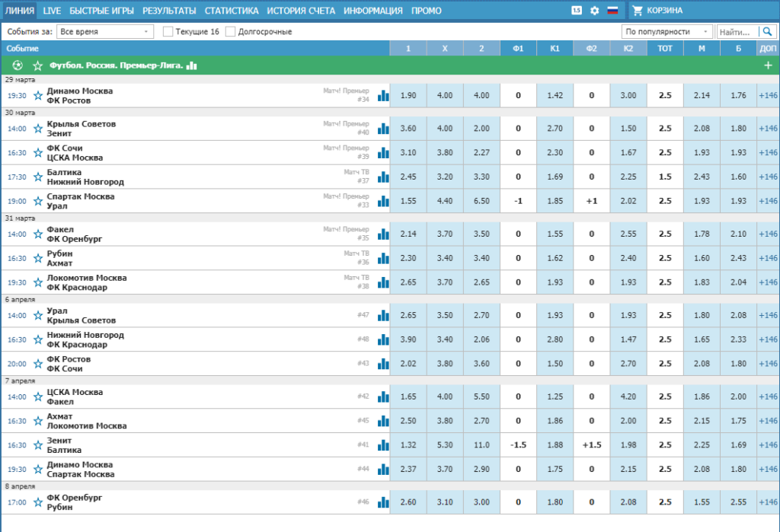Viewport: 780px width, 532px height.
Task: Expand +146 extra markets for ФК Ростов – ФК Сочи
Action: pyautogui.click(x=768, y=364)
